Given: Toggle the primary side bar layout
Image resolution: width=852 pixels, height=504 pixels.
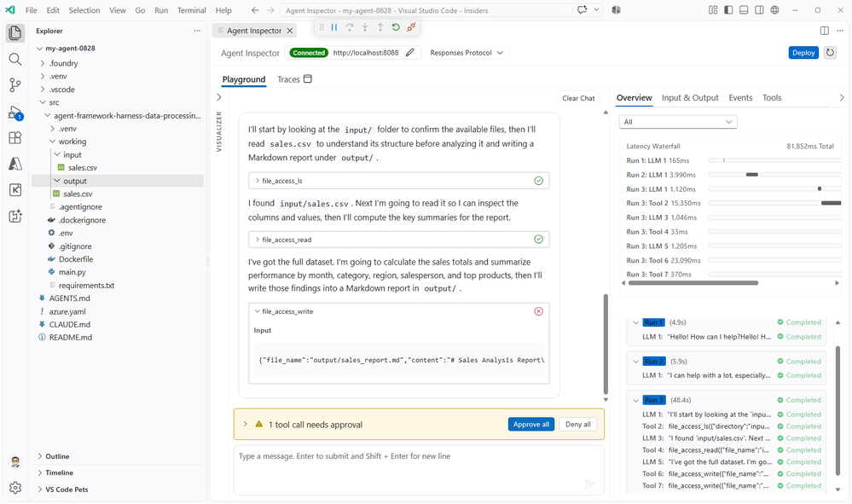Looking at the screenshot, I should [x=728, y=9].
